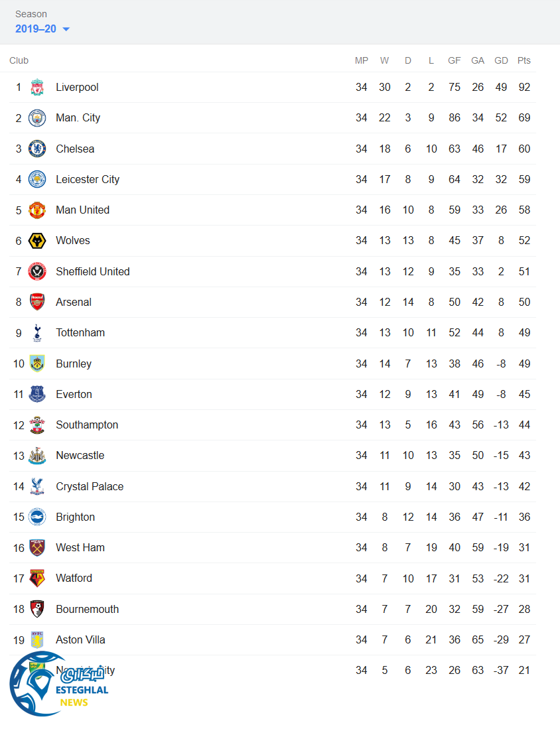560x733 pixels.
Task: Click the Chelsea club crest icon
Action: point(37,149)
